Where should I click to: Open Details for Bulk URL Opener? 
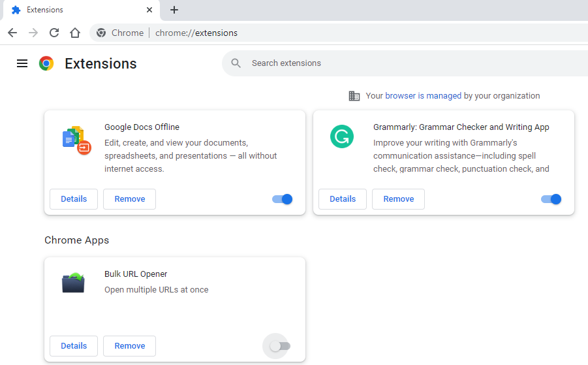74,346
